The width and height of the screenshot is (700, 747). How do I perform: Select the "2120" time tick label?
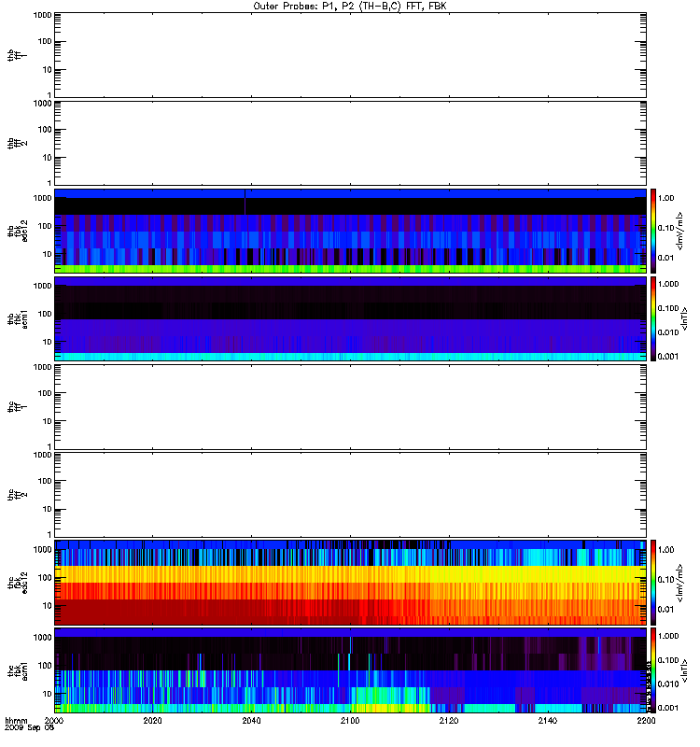click(x=449, y=720)
